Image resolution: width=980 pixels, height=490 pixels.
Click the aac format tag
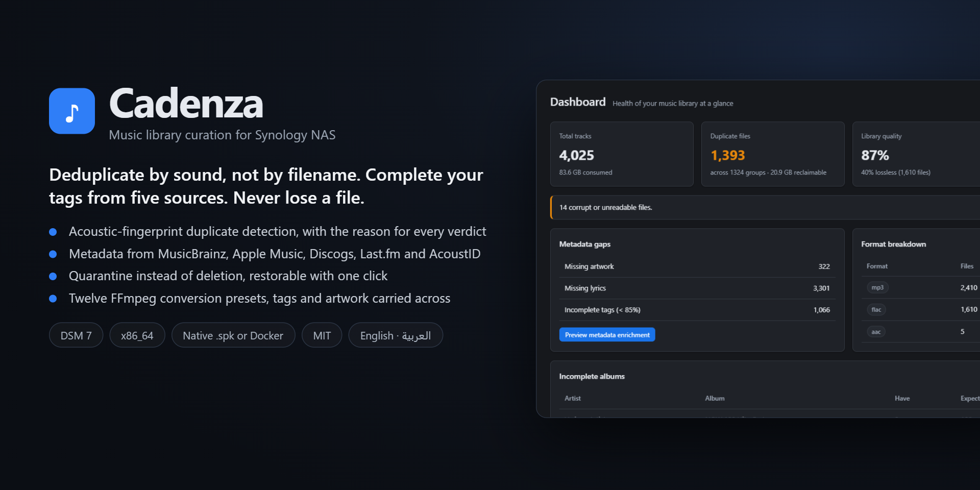pos(876,332)
